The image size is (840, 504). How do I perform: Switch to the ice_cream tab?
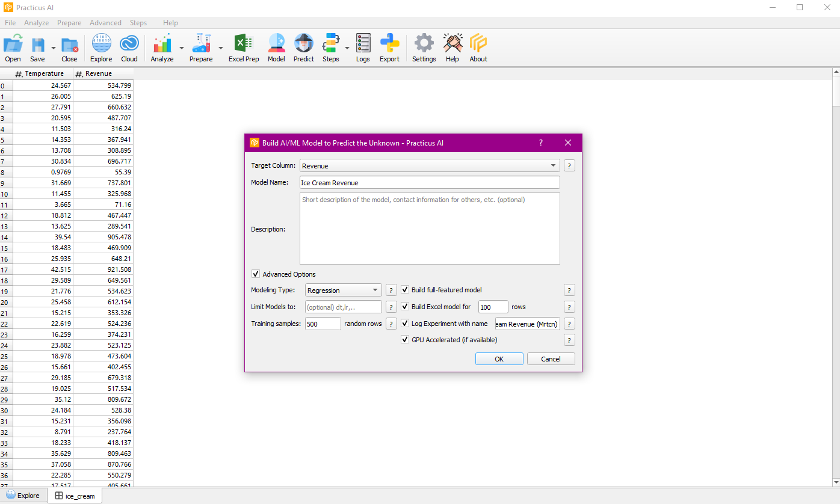(75, 496)
